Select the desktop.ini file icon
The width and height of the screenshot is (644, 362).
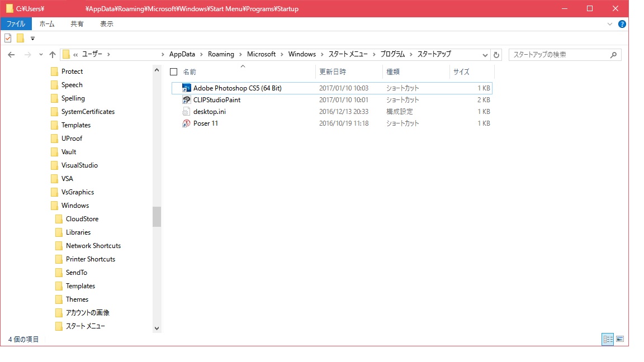[186, 112]
